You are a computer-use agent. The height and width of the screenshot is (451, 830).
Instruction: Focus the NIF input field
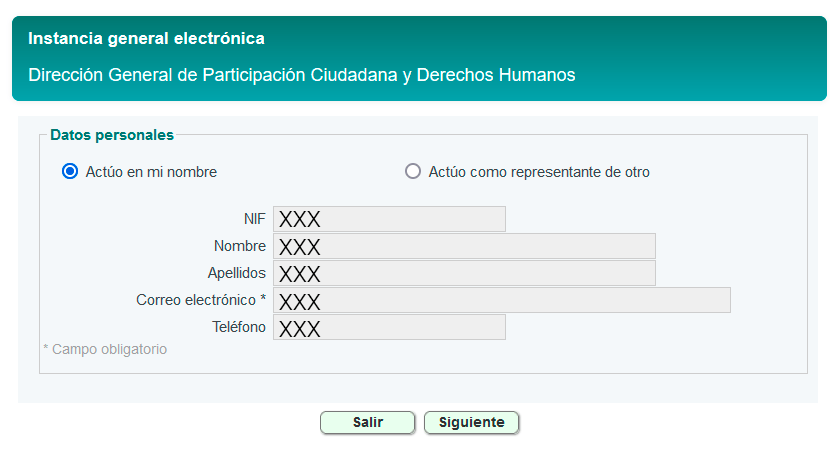click(389, 219)
